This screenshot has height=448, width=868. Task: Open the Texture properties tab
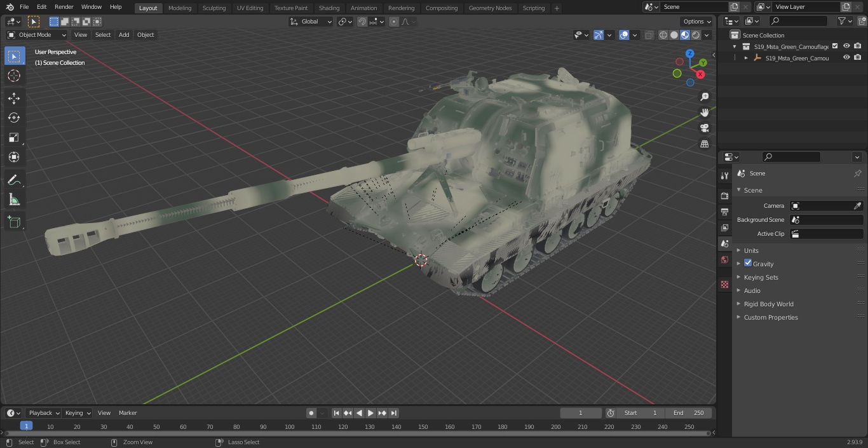(x=724, y=284)
